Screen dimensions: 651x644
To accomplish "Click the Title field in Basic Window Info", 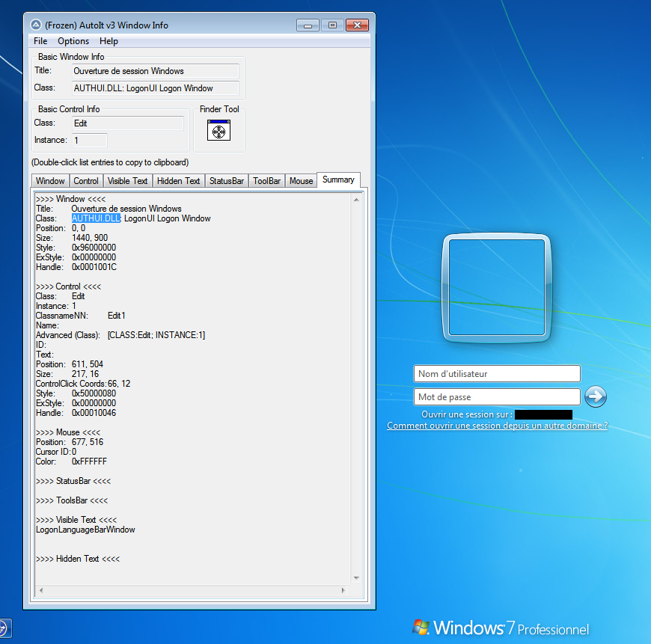I will point(156,71).
